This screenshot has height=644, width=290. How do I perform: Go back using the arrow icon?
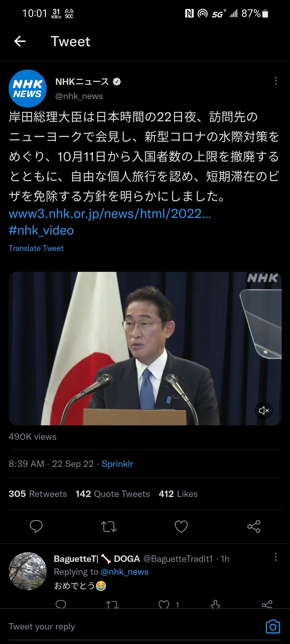click(20, 41)
